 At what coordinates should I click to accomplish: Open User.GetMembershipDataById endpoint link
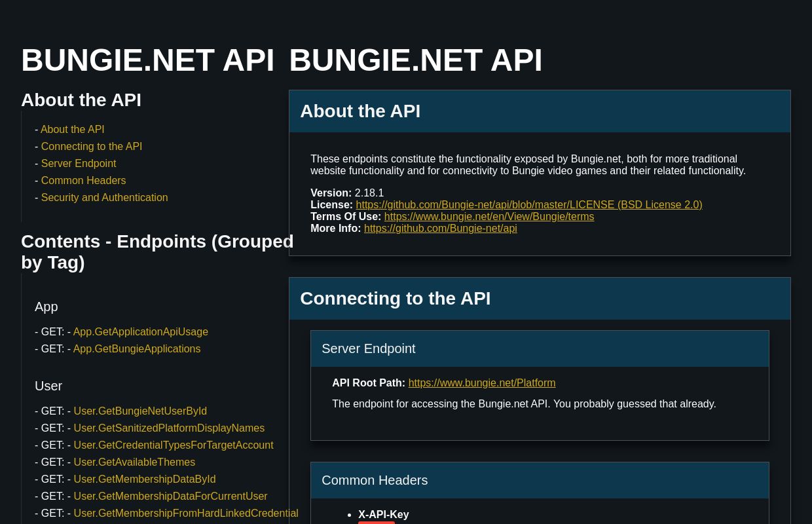[145, 479]
